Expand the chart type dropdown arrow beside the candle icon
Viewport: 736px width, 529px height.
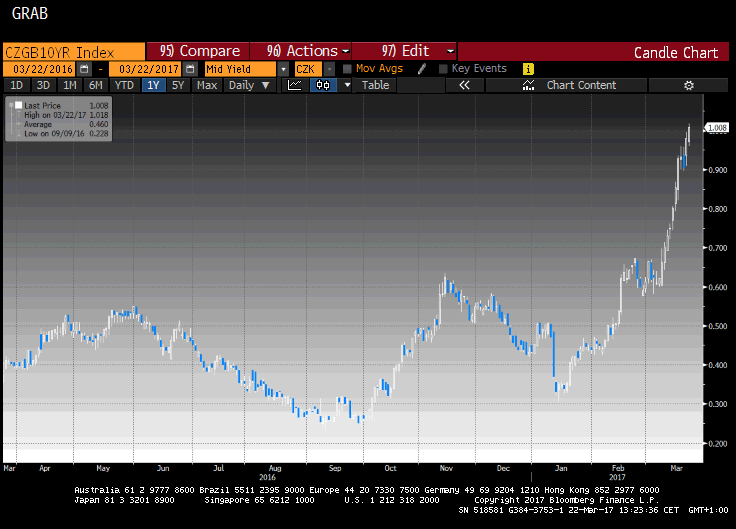click(347, 85)
